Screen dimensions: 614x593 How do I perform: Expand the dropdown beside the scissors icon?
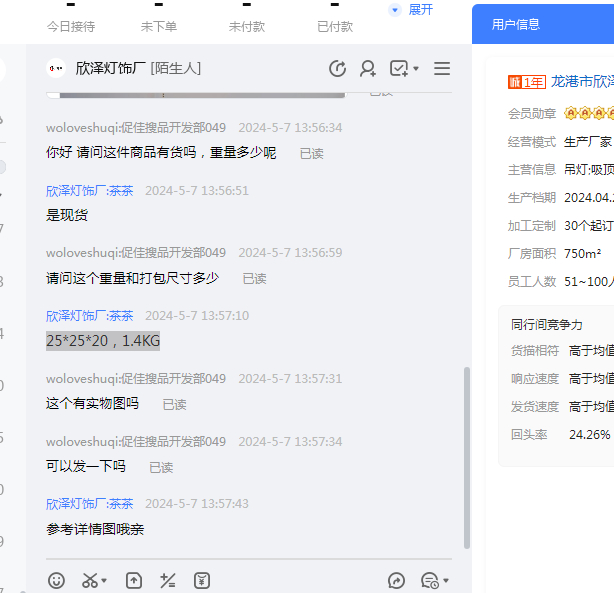104,580
